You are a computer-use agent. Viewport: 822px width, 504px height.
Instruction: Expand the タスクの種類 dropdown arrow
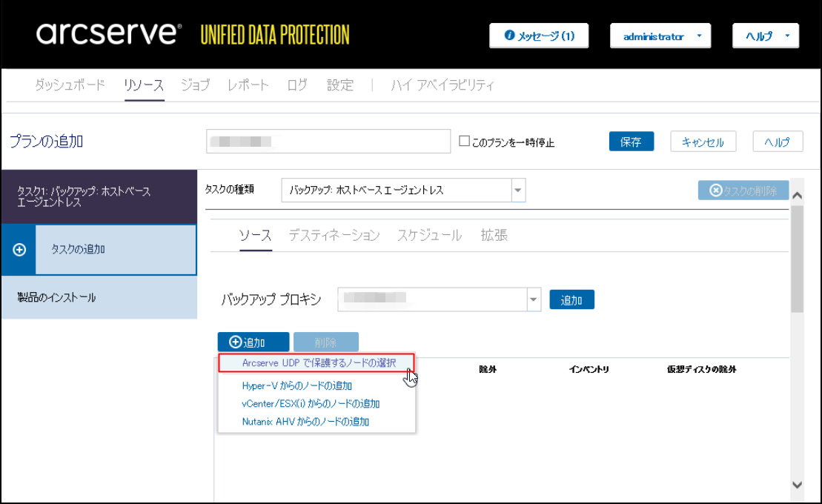517,190
